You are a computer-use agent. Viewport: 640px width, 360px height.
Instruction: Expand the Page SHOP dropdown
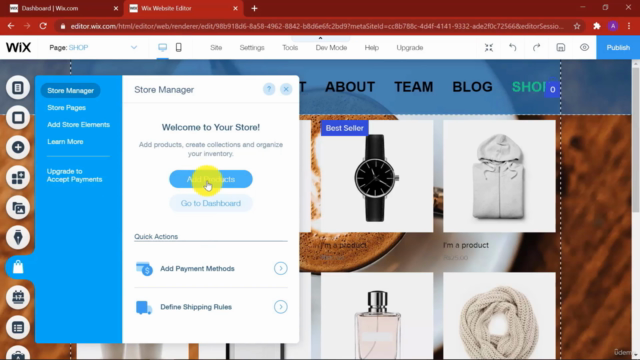(134, 47)
